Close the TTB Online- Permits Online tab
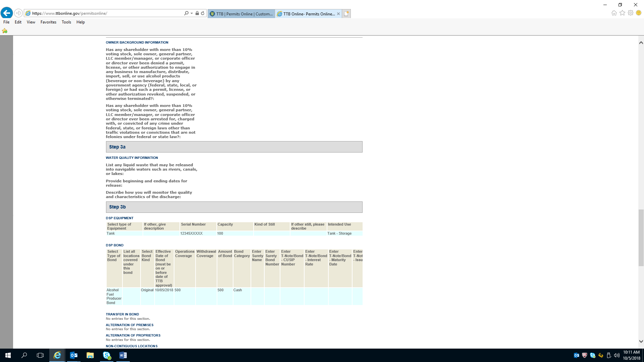Screen dimensions: 644x362 (x=338, y=14)
